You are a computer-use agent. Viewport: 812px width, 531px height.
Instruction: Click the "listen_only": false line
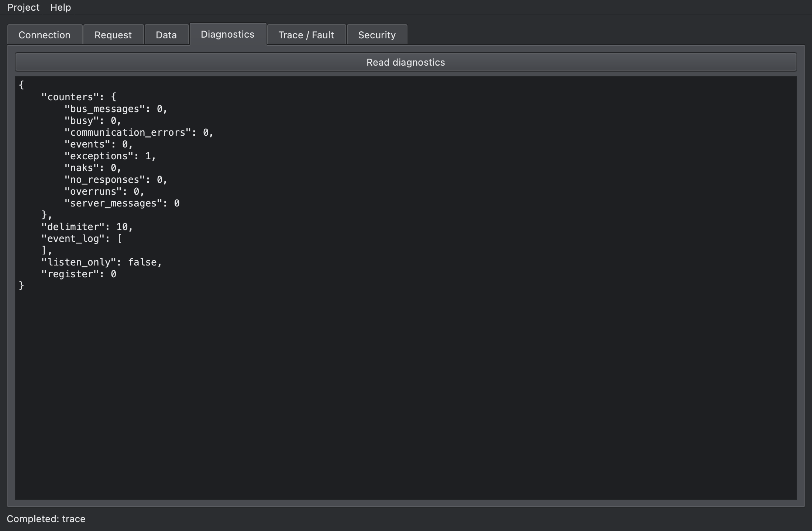pyautogui.click(x=101, y=262)
